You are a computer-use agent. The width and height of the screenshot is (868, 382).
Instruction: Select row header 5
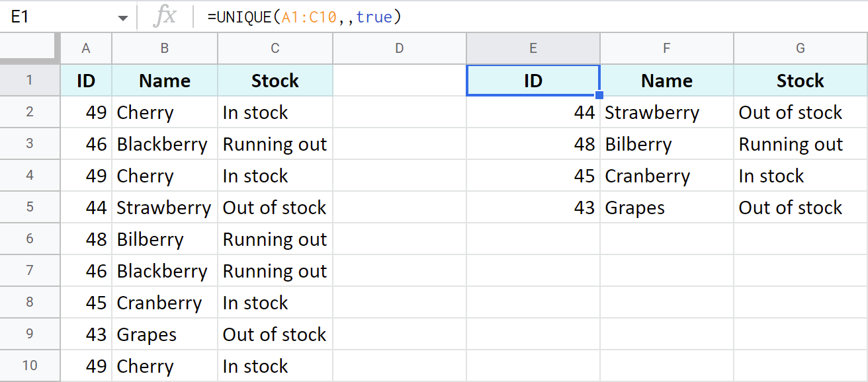click(30, 207)
